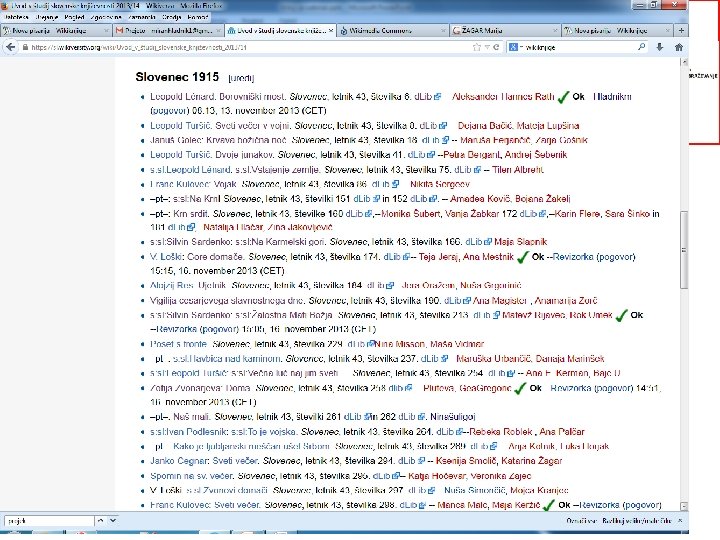Open the Pogled menu

(74, 17)
